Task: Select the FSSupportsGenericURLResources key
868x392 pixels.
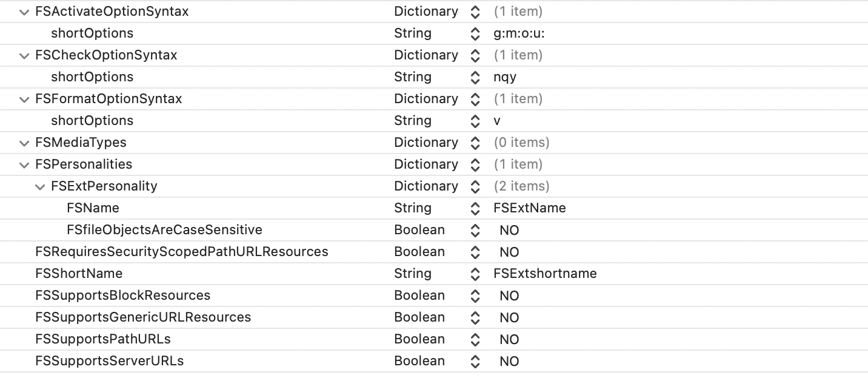Action: pos(143,317)
